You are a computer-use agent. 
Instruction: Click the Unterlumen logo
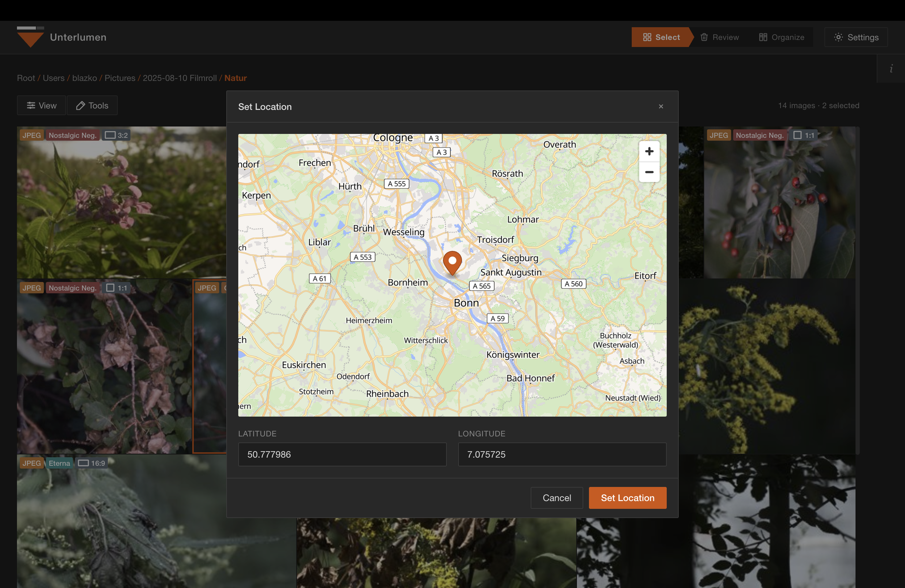[x=30, y=37]
